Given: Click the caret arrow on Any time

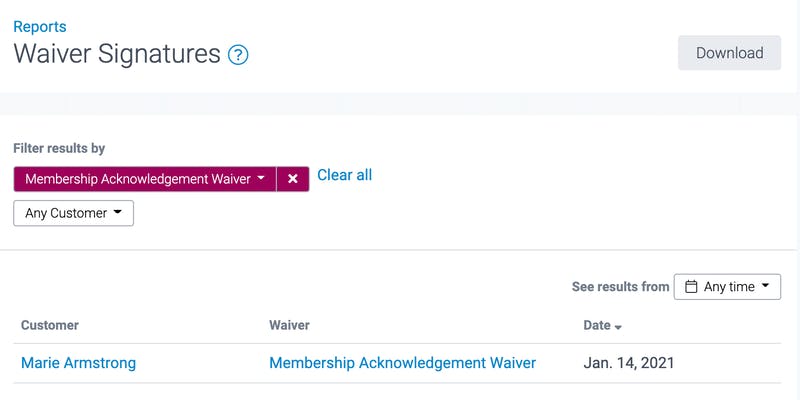Looking at the screenshot, I should 765,286.
